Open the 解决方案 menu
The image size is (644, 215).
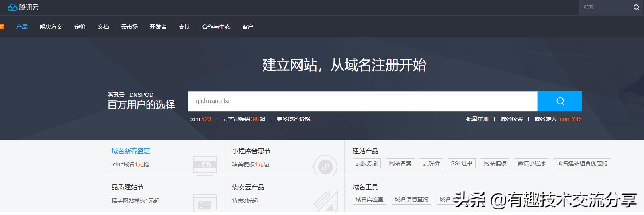point(51,27)
